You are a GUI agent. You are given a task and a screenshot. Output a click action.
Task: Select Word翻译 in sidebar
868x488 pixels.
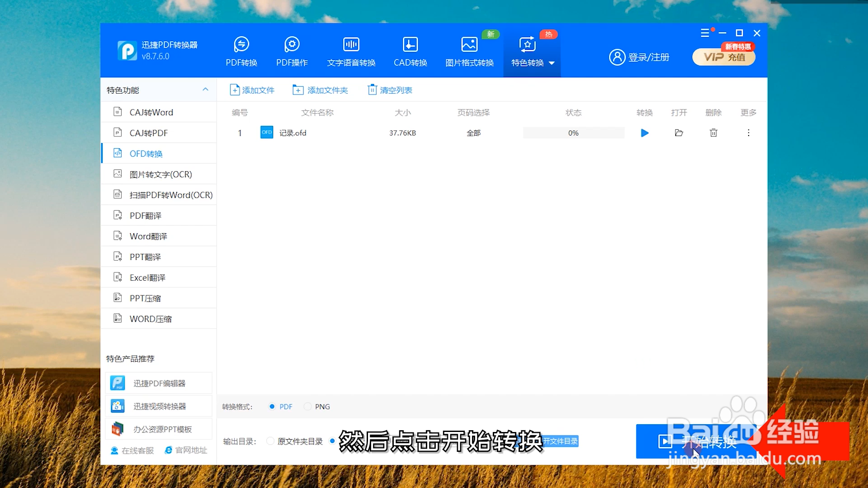(x=159, y=236)
